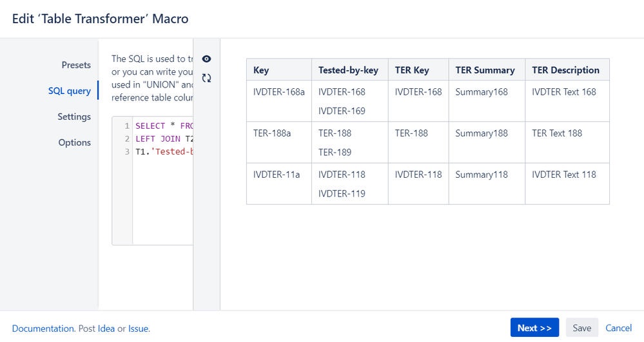644x342 pixels.
Task: Click the refresh preview icon
Action: [206, 78]
